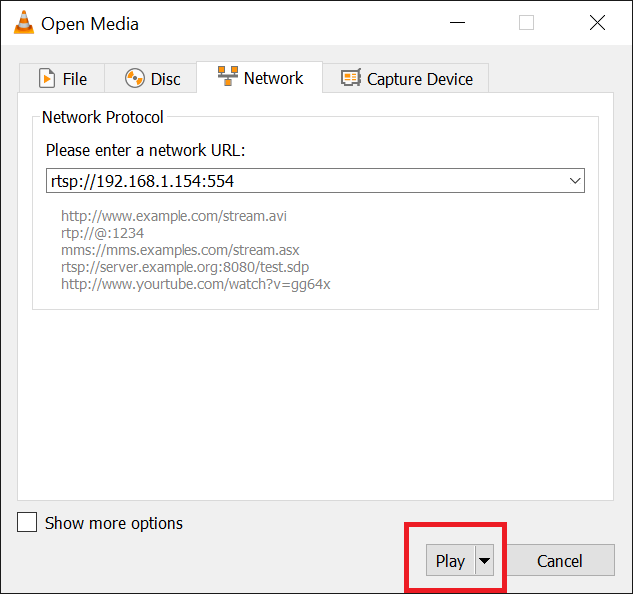The image size is (633, 594).
Task: Select the Capture Device tab label
Action: [420, 79]
